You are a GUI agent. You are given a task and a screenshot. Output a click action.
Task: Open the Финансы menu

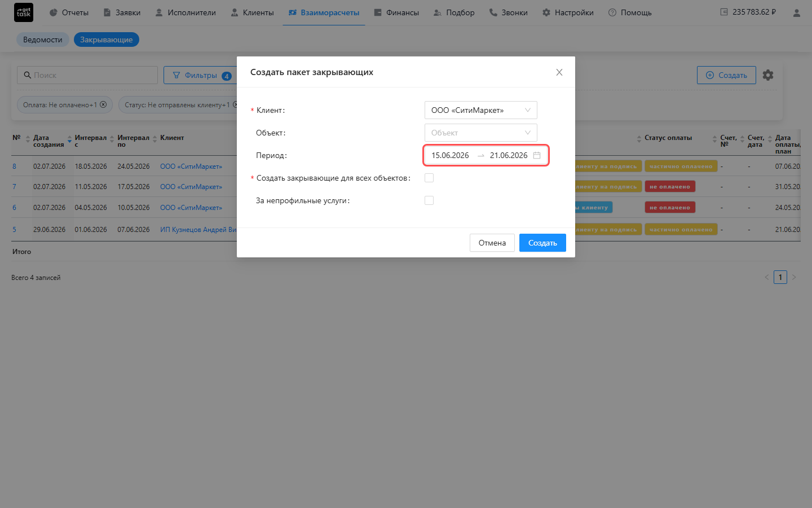396,12
